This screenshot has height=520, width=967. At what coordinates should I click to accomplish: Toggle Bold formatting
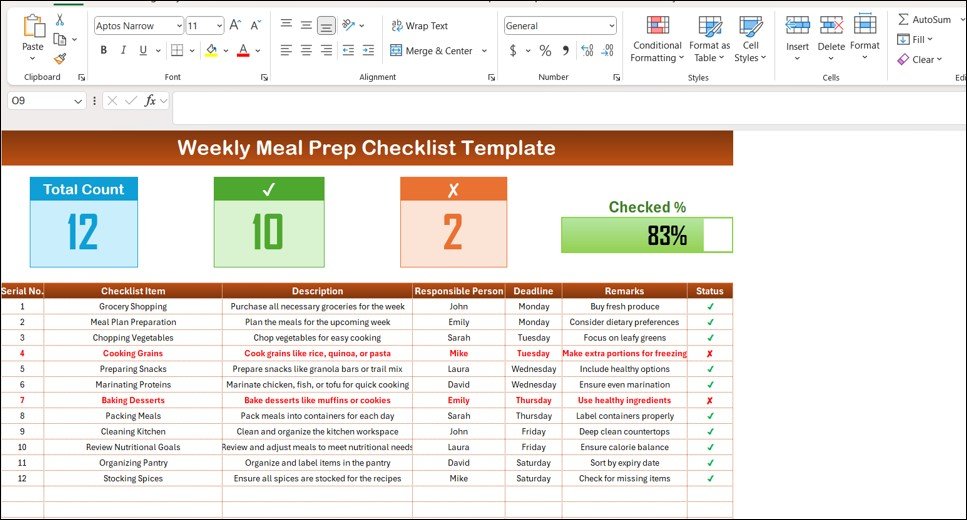pos(104,51)
